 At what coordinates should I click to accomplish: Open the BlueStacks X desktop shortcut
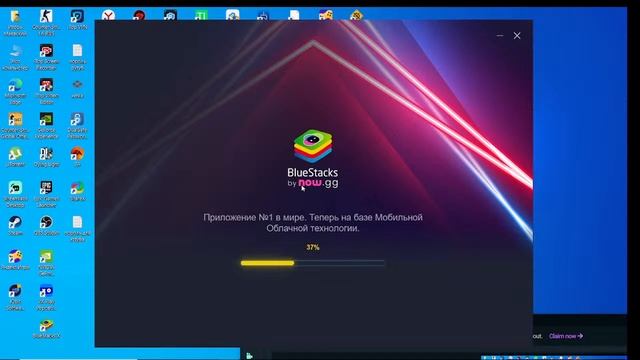click(x=46, y=326)
